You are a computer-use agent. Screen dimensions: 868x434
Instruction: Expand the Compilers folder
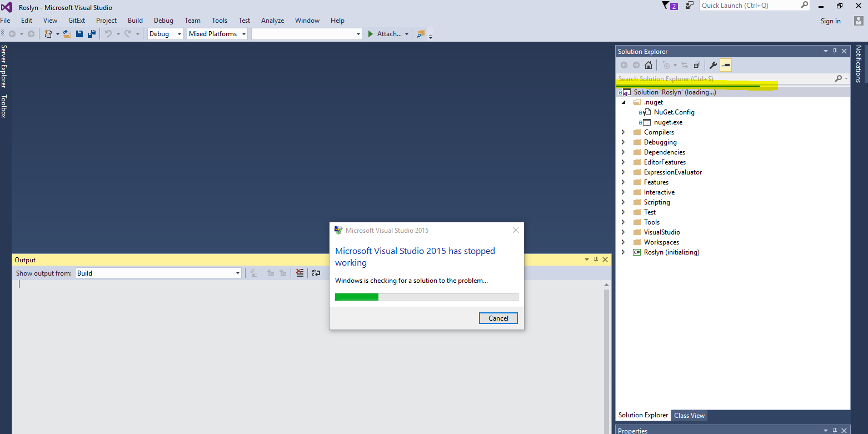(x=623, y=132)
